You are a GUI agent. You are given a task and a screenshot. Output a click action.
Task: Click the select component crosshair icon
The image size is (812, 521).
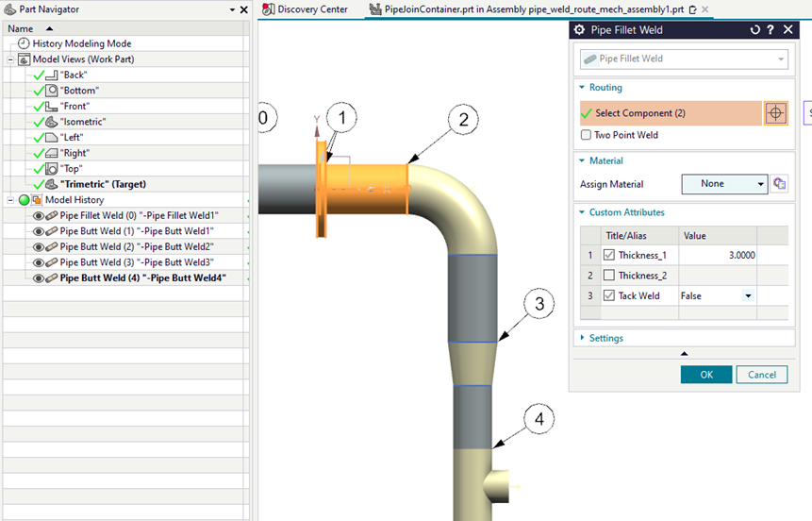pyautogui.click(x=775, y=113)
